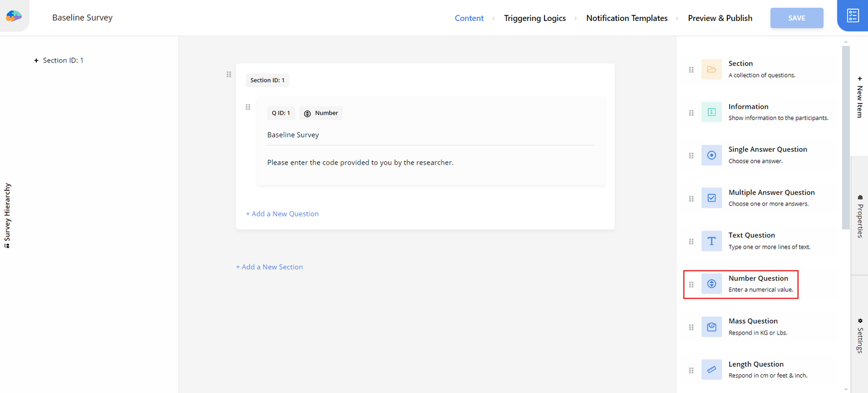Image resolution: width=868 pixels, height=393 pixels.
Task: Switch to Triggering Logics tab
Action: (x=534, y=18)
